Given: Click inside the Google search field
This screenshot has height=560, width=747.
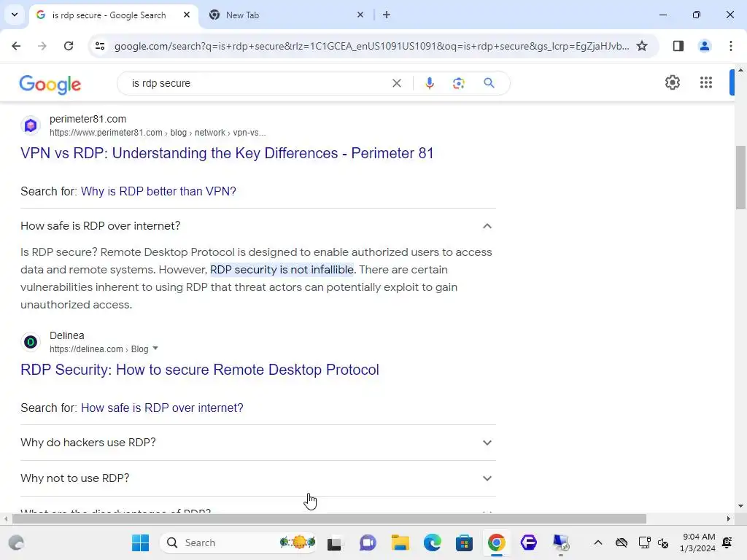Looking at the screenshot, I should [x=258, y=83].
